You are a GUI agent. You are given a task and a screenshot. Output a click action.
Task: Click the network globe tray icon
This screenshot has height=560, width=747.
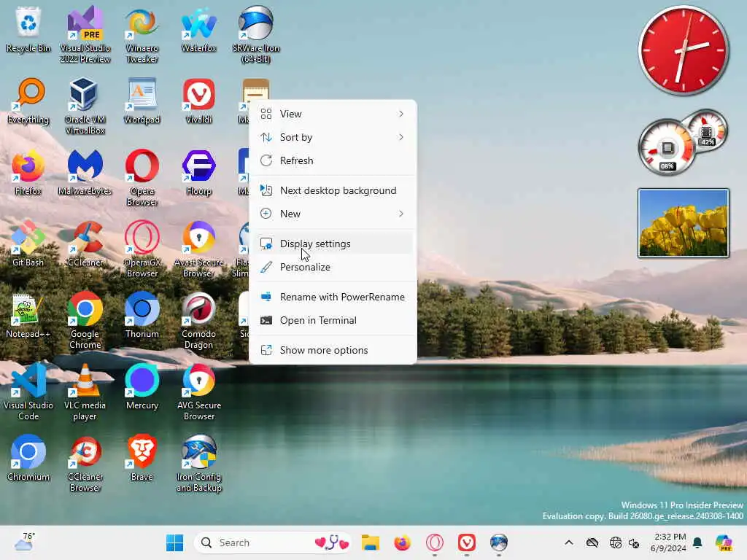(x=616, y=542)
